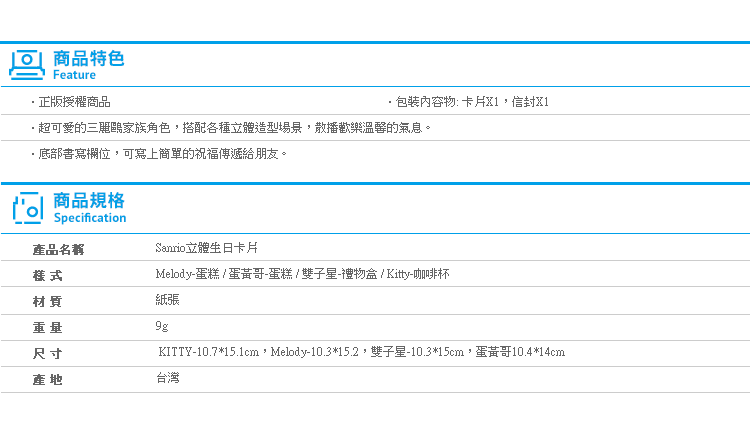750x432 pixels.
Task: Click the Feature section monitor icon
Action: click(x=27, y=64)
